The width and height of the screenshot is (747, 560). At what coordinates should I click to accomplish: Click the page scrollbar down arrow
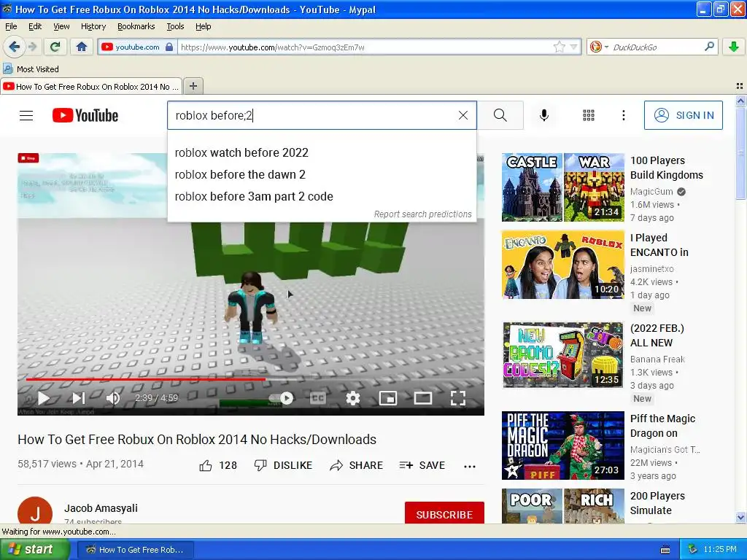click(740, 518)
